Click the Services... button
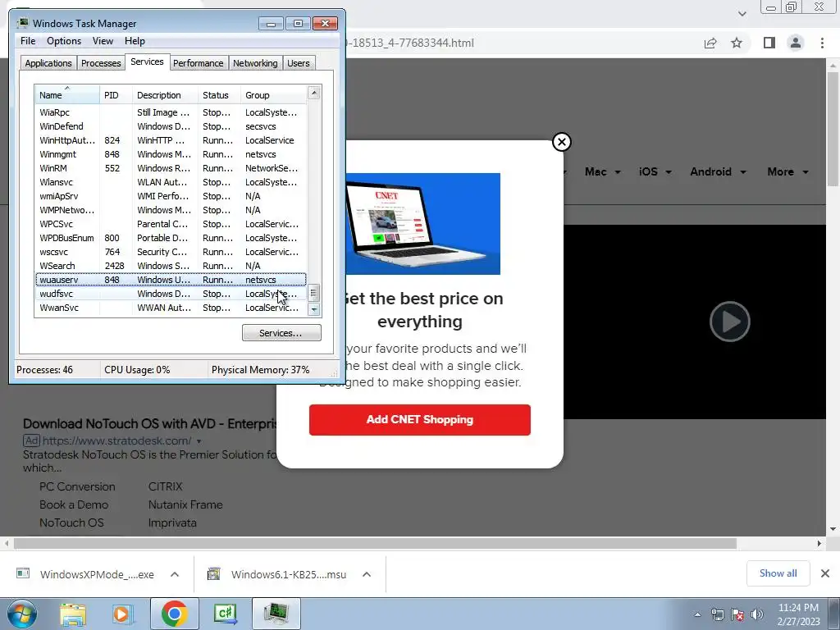The image size is (840, 630). (x=281, y=333)
